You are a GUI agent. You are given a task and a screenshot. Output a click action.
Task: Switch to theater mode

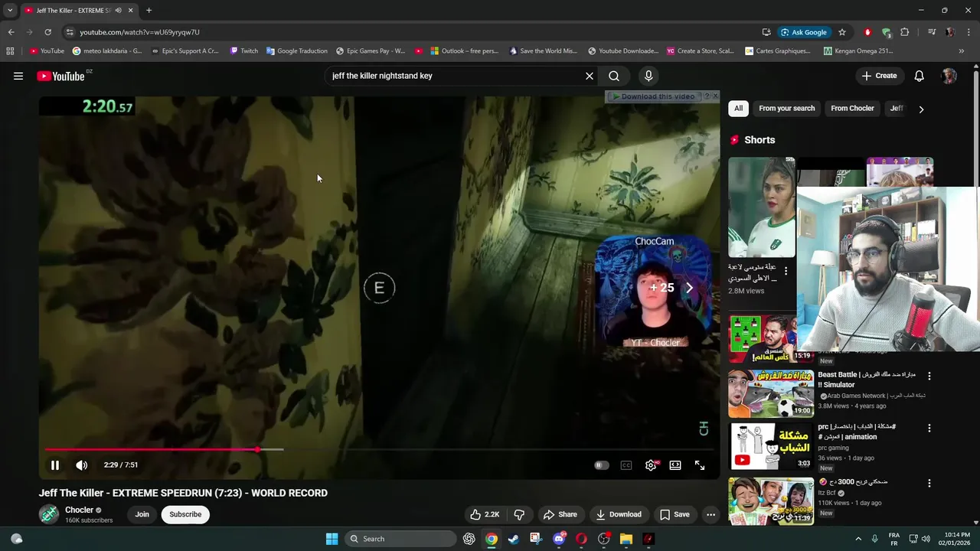(675, 465)
